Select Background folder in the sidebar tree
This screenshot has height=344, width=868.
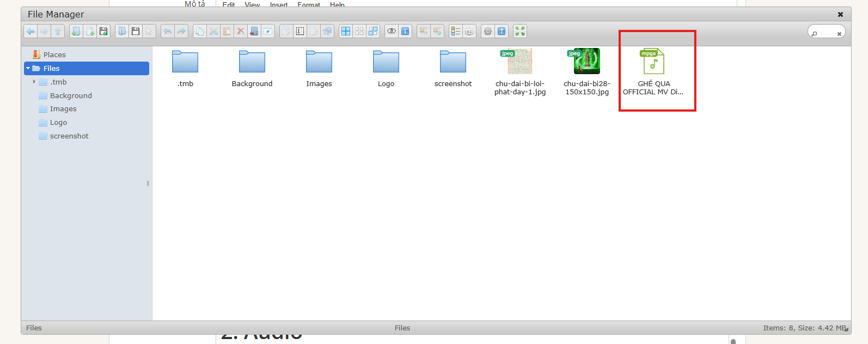[71, 95]
